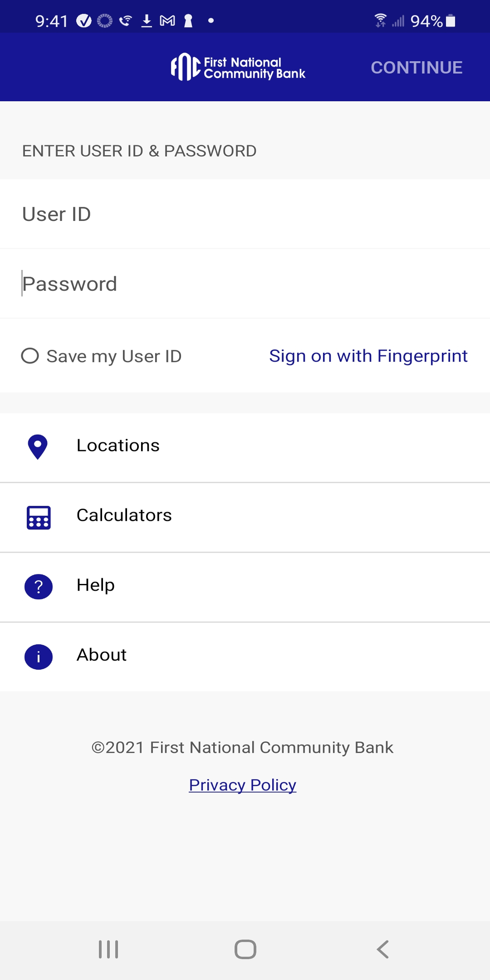Tap Sign on with Fingerprint link

[368, 356]
